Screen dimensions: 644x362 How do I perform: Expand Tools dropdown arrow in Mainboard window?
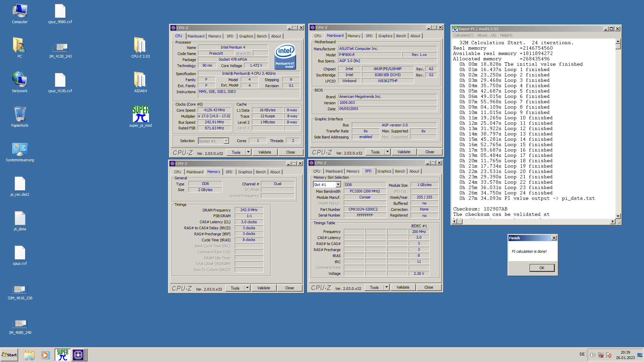[x=387, y=152]
